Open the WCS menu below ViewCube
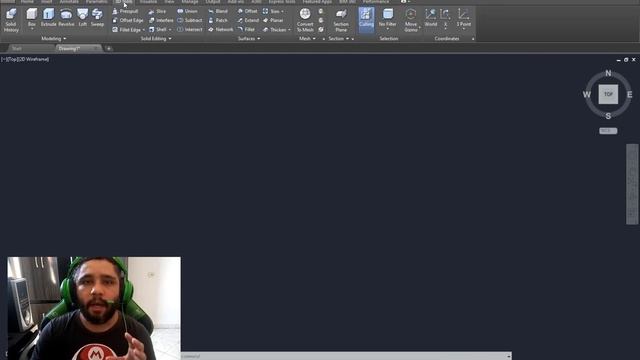 click(x=608, y=131)
